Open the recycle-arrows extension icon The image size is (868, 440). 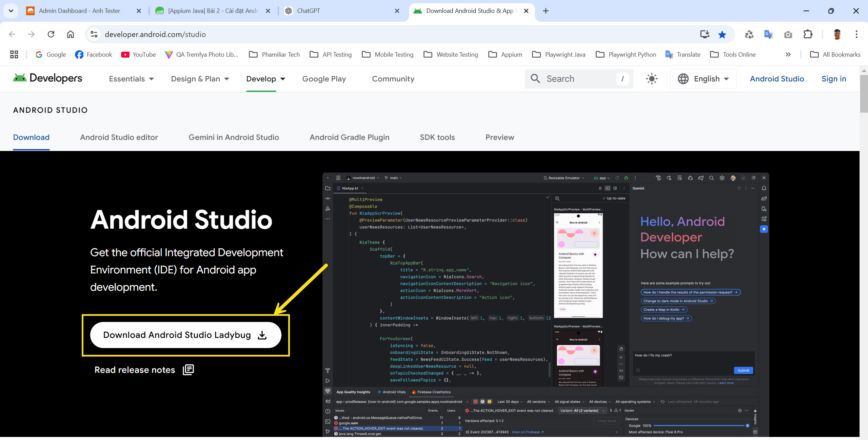coord(749,34)
